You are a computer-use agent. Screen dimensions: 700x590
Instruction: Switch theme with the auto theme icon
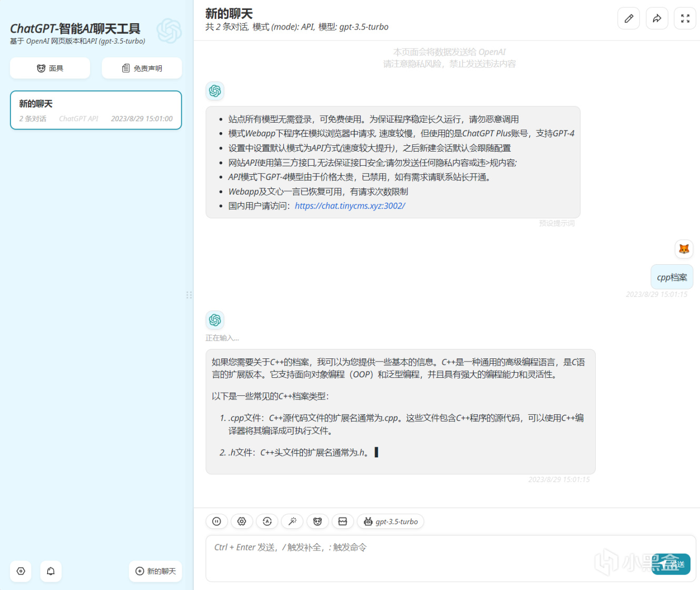click(x=267, y=521)
